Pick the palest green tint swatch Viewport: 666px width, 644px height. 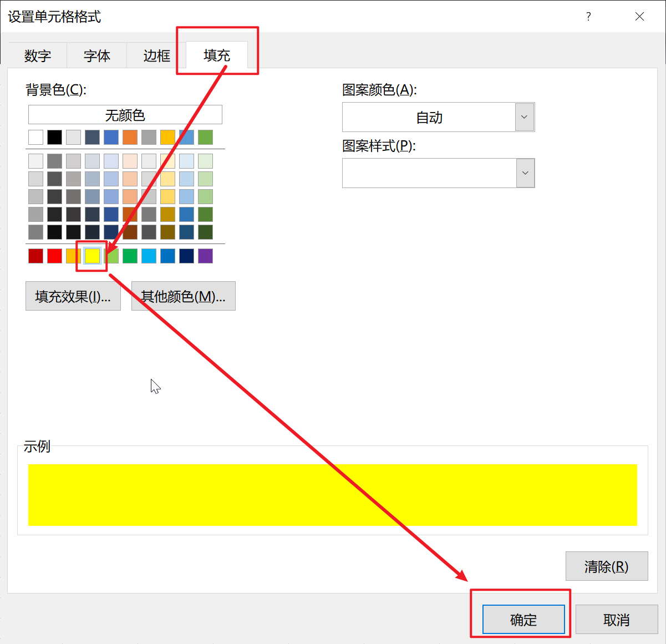pyautogui.click(x=206, y=161)
